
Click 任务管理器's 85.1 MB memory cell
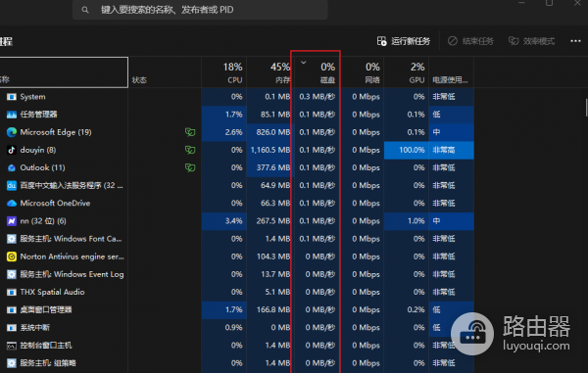click(x=269, y=115)
